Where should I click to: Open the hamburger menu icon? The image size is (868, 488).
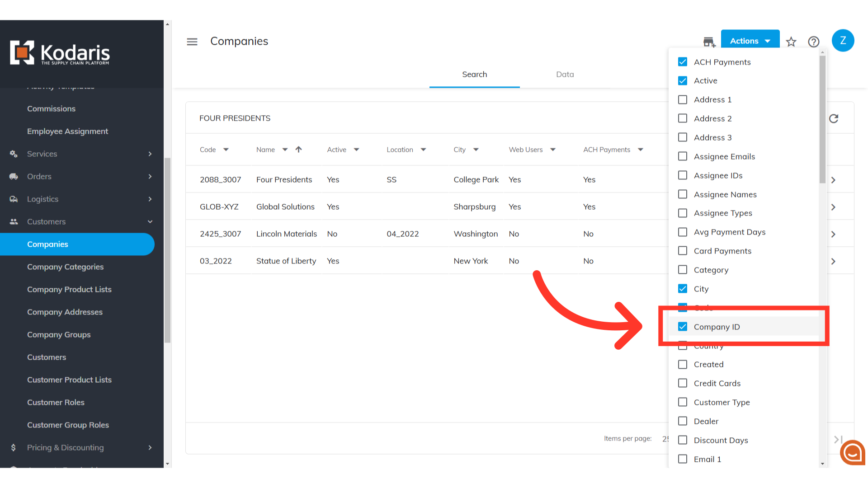[192, 42]
